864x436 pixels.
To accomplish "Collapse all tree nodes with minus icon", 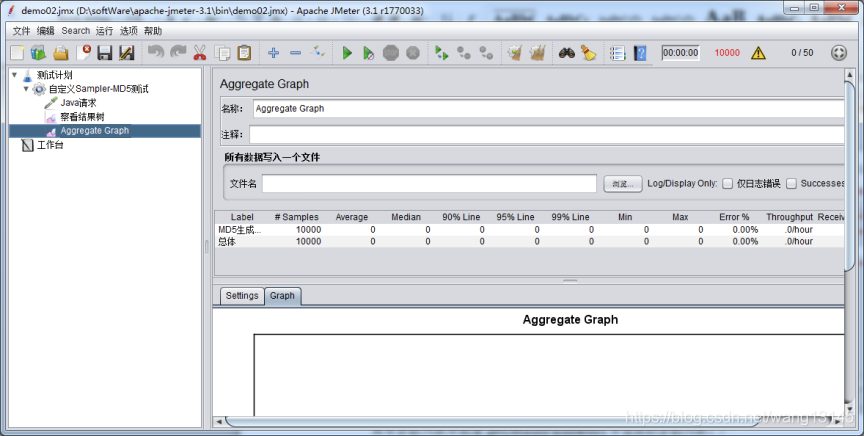I will [x=295, y=53].
